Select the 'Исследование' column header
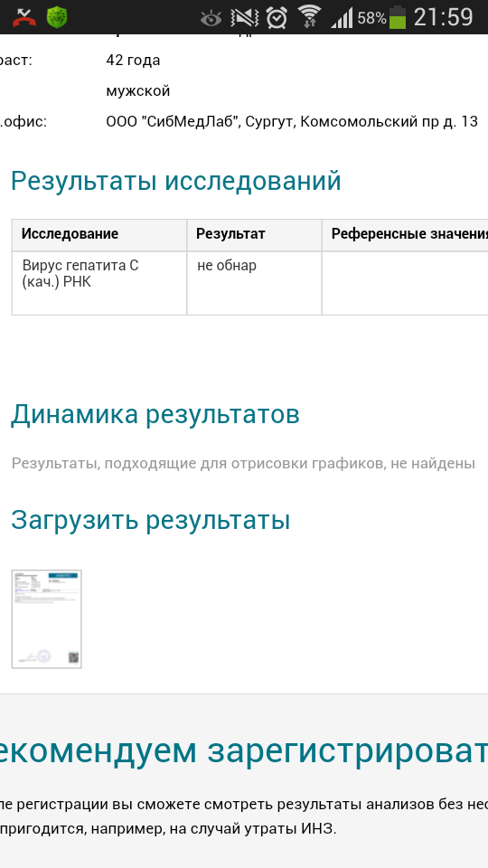 coord(99,235)
